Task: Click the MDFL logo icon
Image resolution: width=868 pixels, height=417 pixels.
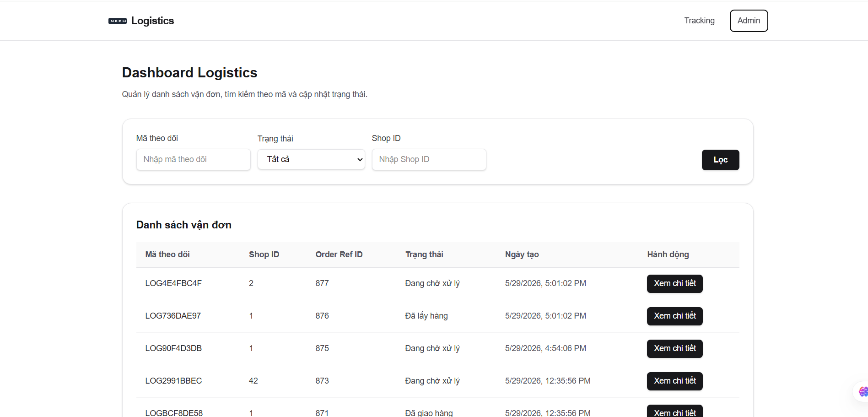Action: pos(118,21)
